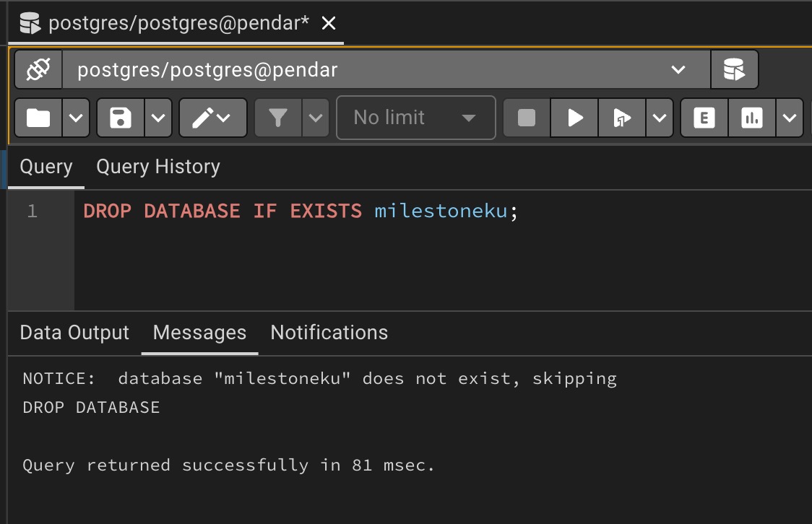Execute the query with play button
Viewport: 812px width, 524px height.
[x=574, y=118]
